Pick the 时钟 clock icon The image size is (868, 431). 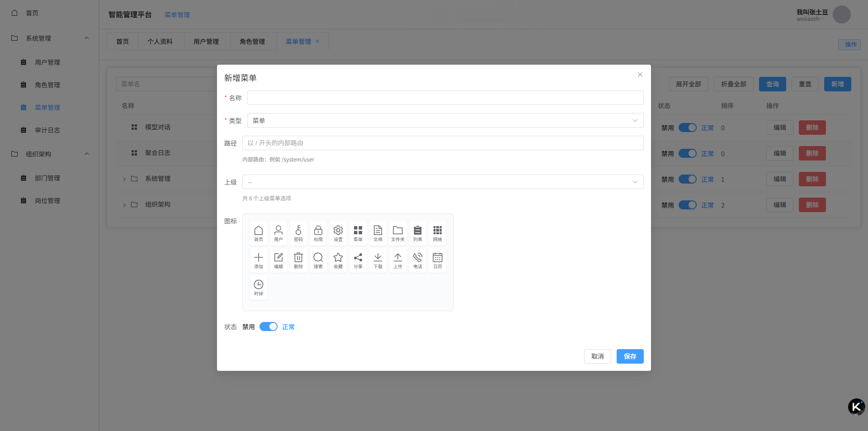point(259,288)
